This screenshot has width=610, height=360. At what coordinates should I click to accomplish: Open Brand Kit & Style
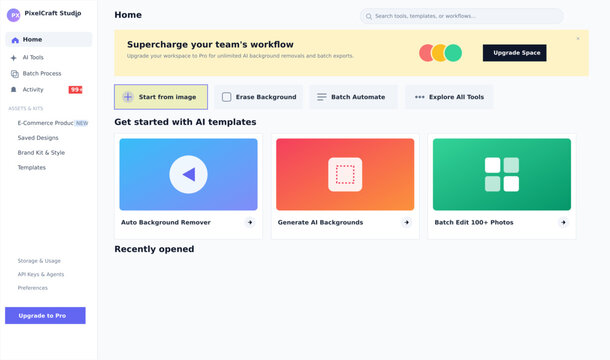(x=41, y=153)
